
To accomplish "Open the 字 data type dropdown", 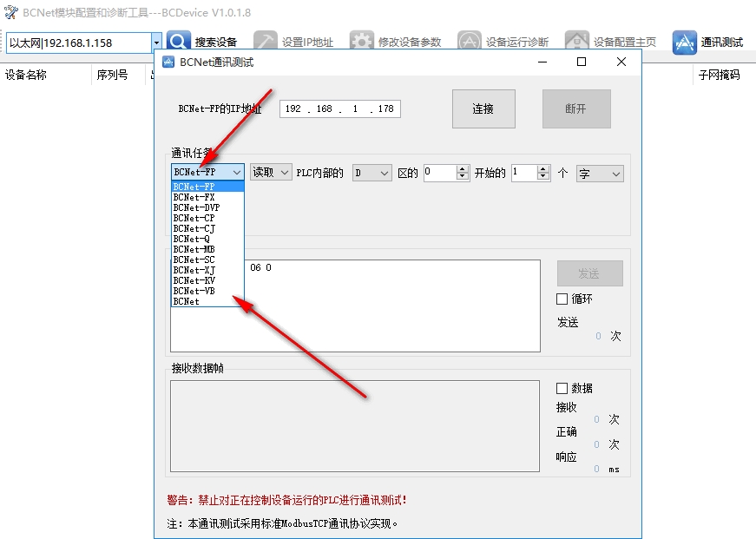I will pos(600,174).
